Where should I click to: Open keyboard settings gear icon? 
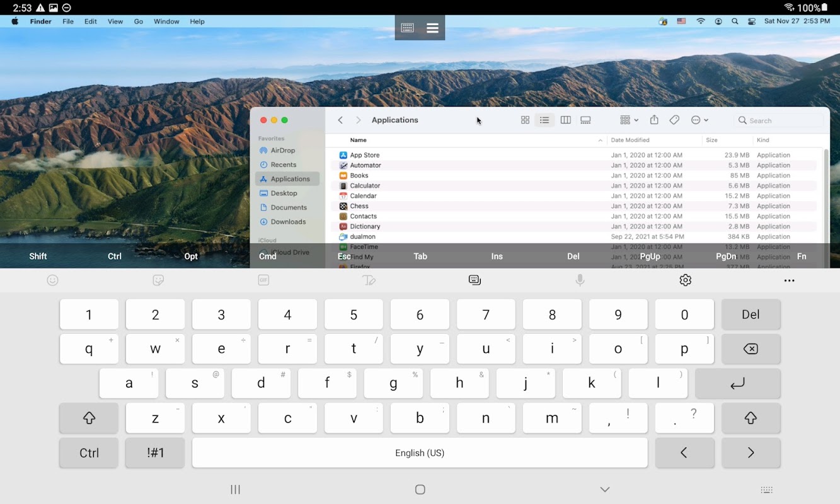coord(686,280)
